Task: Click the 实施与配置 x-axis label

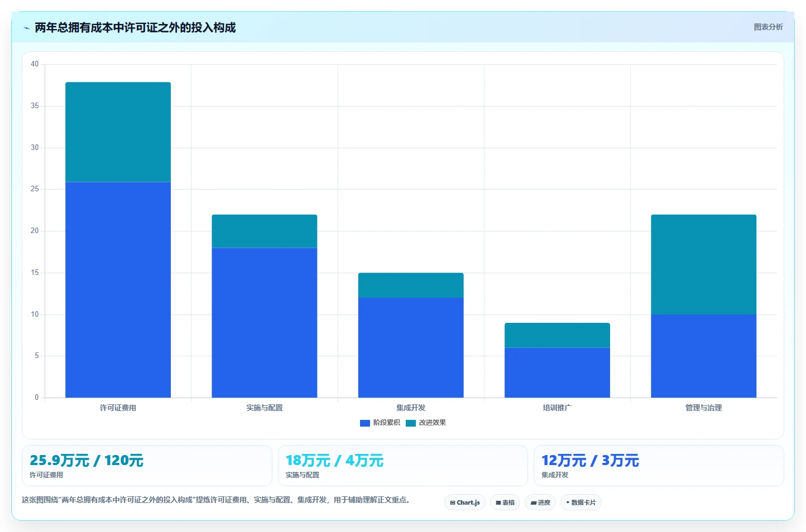Action: 265,408
